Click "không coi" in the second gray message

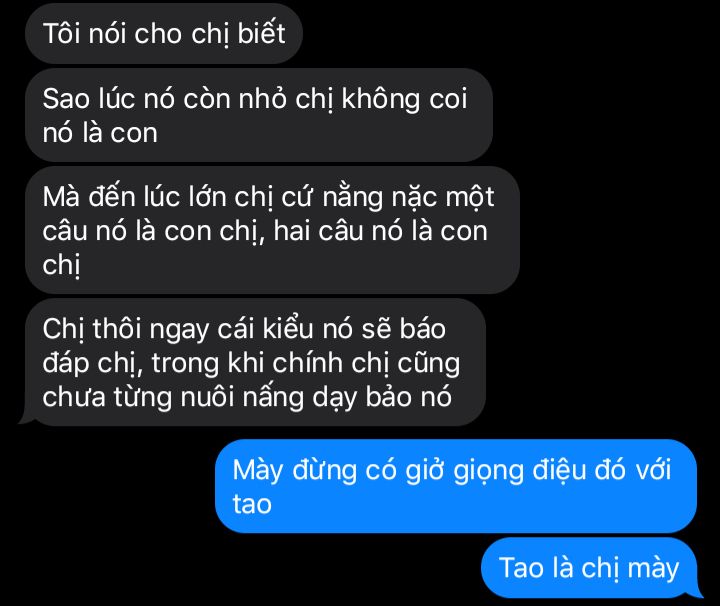point(404,99)
